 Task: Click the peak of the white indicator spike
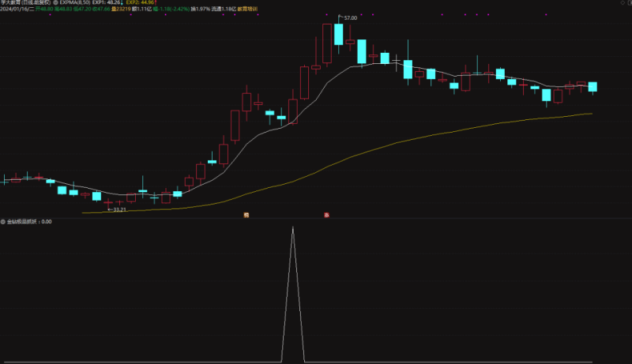(x=293, y=228)
